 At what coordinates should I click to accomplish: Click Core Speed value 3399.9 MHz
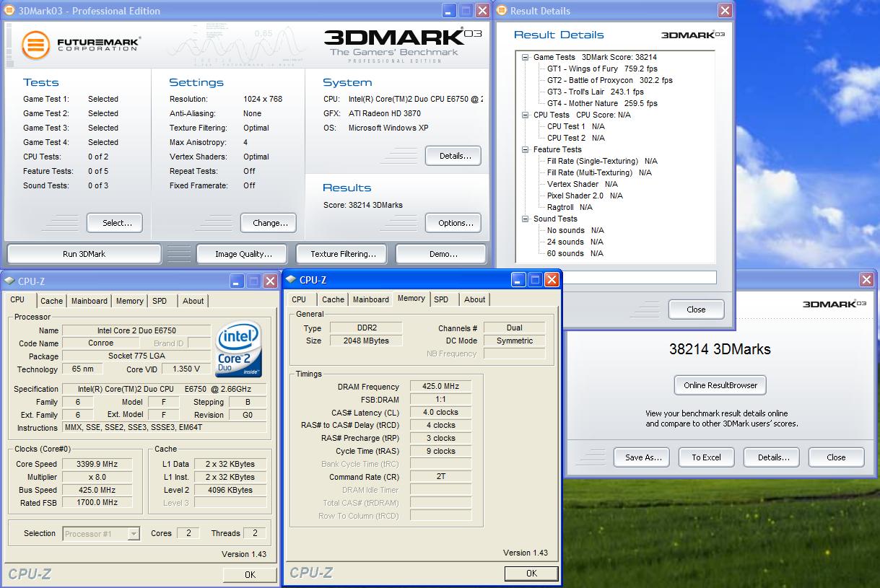[98, 464]
